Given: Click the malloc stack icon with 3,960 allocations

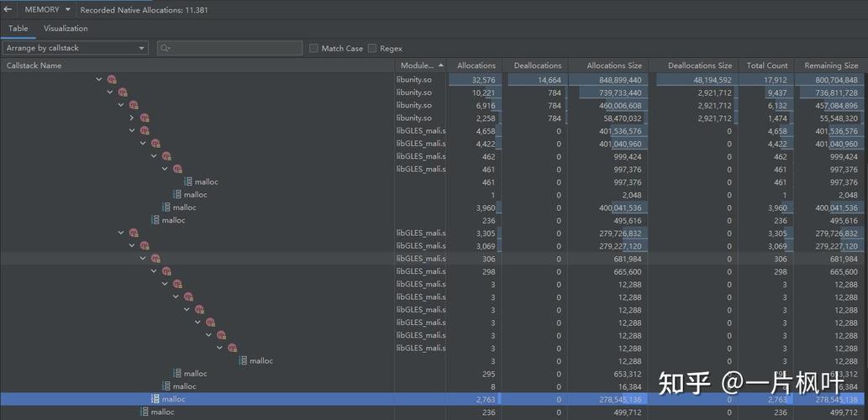Looking at the screenshot, I should coord(166,207).
